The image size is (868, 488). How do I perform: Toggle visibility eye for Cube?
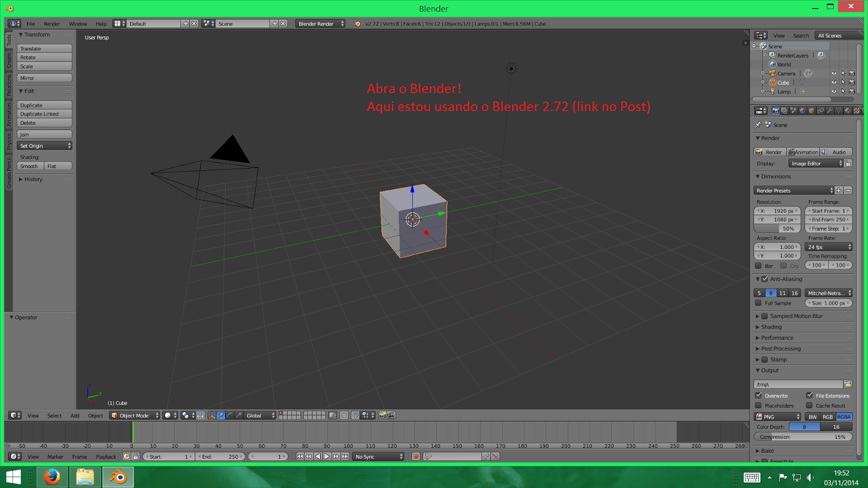point(834,82)
